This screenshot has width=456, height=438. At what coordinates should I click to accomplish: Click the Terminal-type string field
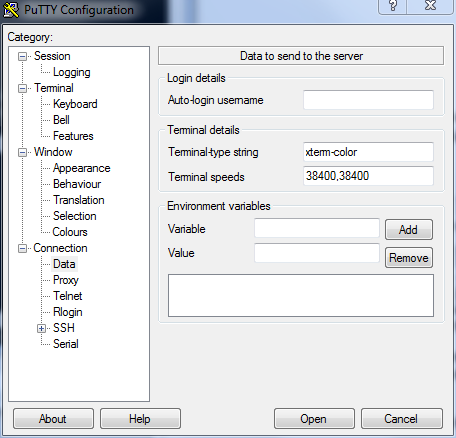tap(368, 152)
